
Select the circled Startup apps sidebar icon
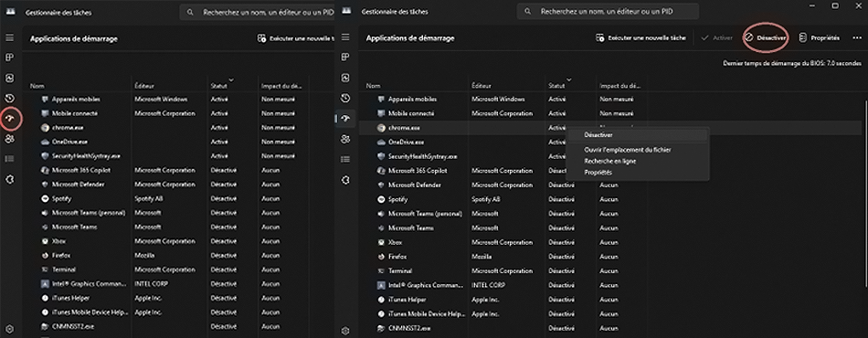click(x=10, y=119)
